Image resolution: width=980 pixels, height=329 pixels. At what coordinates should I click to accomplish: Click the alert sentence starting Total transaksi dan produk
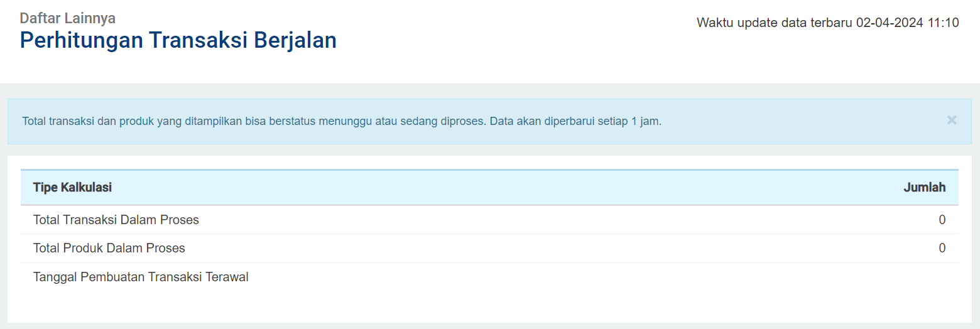click(254, 121)
